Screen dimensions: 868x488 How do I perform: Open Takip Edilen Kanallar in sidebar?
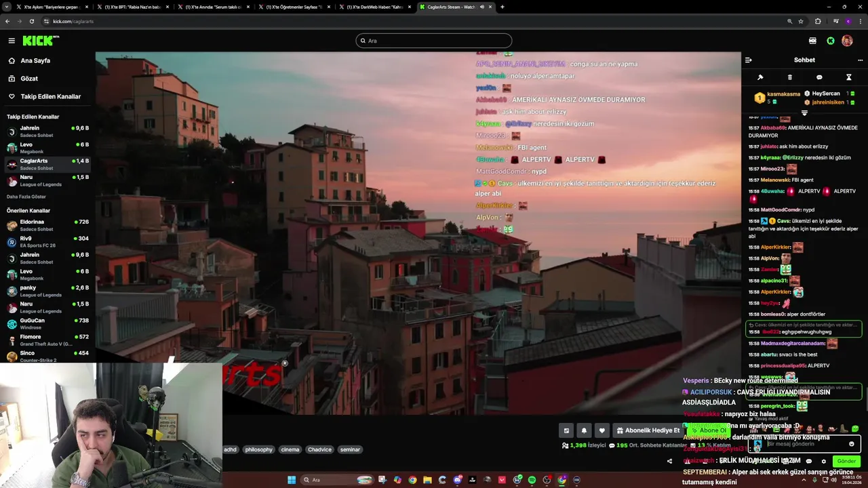tap(50, 96)
